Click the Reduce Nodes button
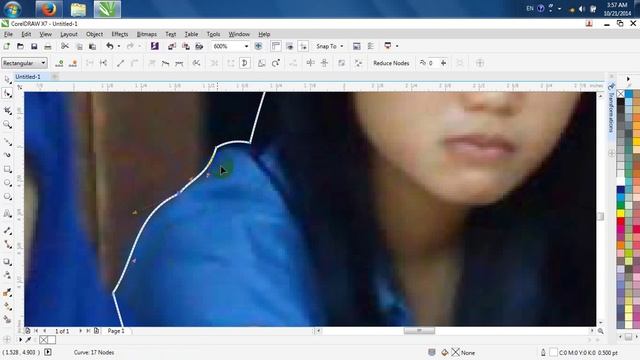640x360 pixels. pyautogui.click(x=391, y=63)
